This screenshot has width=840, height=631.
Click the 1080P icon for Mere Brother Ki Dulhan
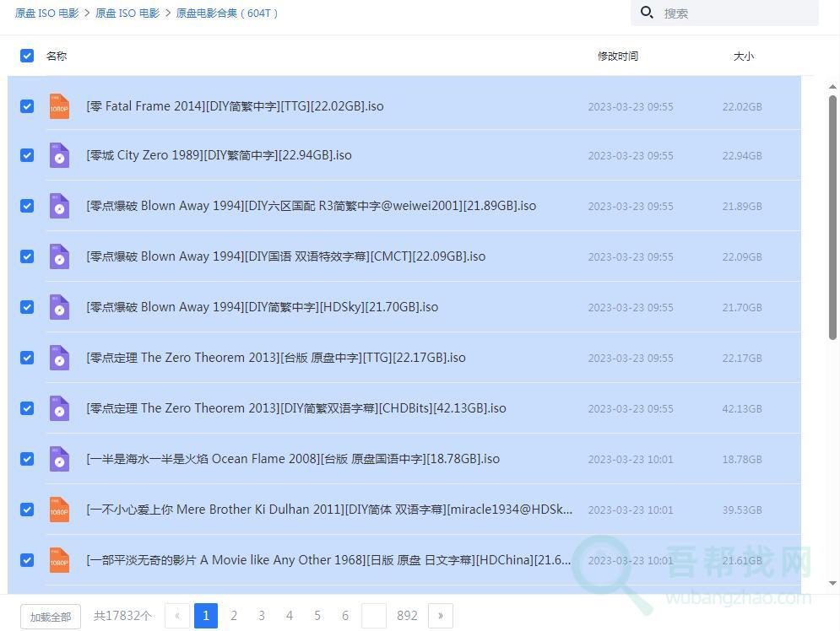59,510
